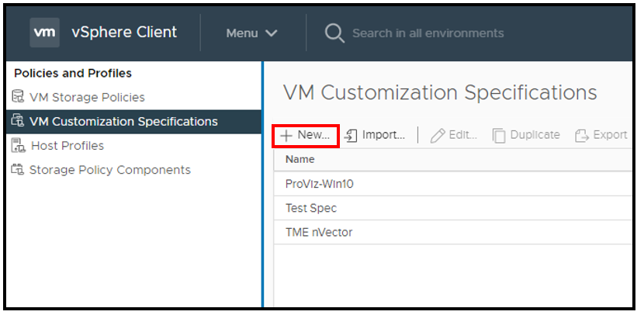The height and width of the screenshot is (315, 644).
Task: Click the plus icon beside New
Action: [x=286, y=136]
